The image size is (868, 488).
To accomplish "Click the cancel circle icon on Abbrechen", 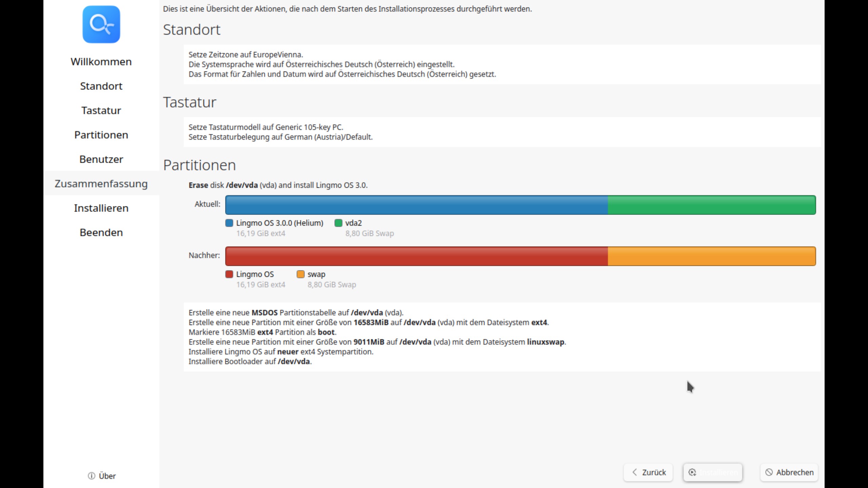I will pyautogui.click(x=769, y=472).
